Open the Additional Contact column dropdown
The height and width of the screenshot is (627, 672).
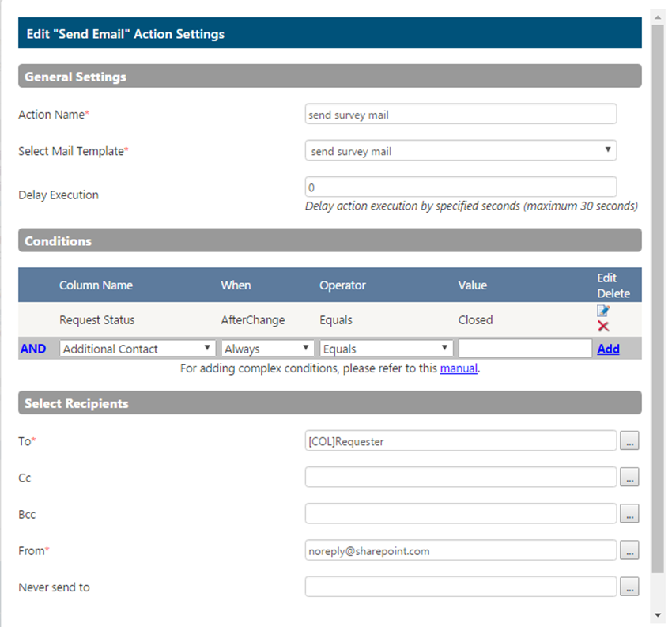(x=137, y=349)
